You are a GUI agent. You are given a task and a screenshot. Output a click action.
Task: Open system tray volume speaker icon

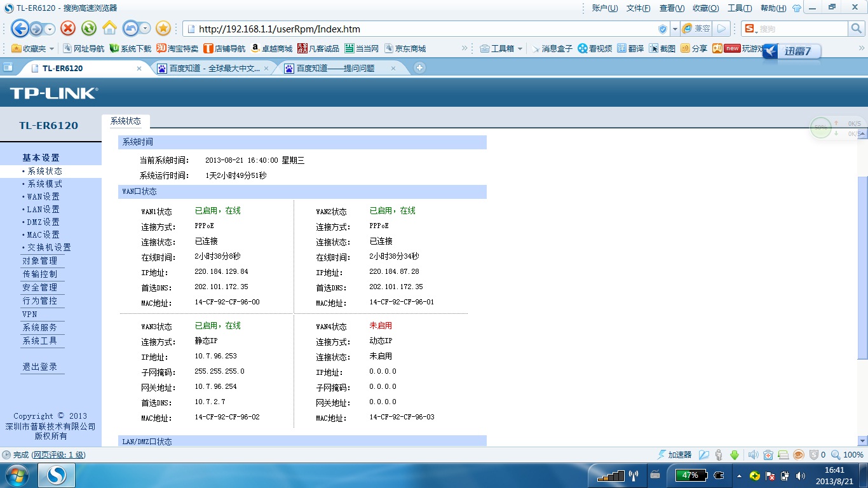coord(801,475)
